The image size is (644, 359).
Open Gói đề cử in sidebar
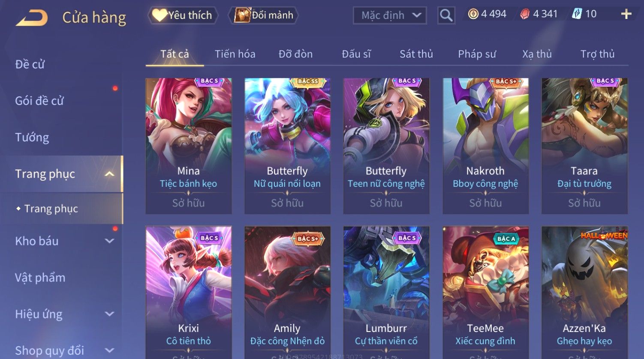tap(39, 101)
